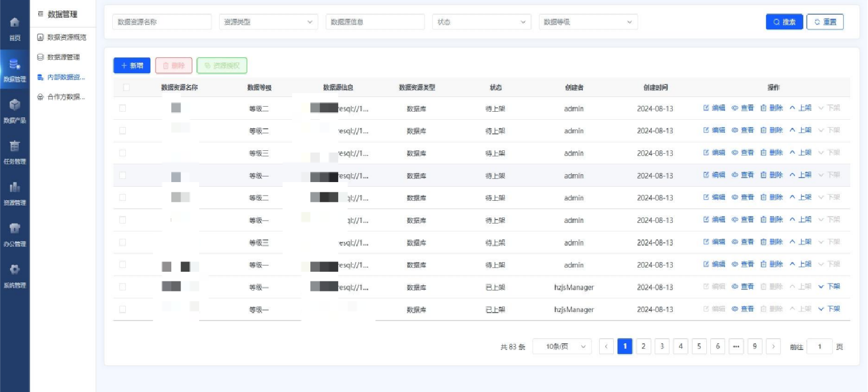Open the 数据等级 dropdown filter
The width and height of the screenshot is (868, 392).
click(588, 22)
